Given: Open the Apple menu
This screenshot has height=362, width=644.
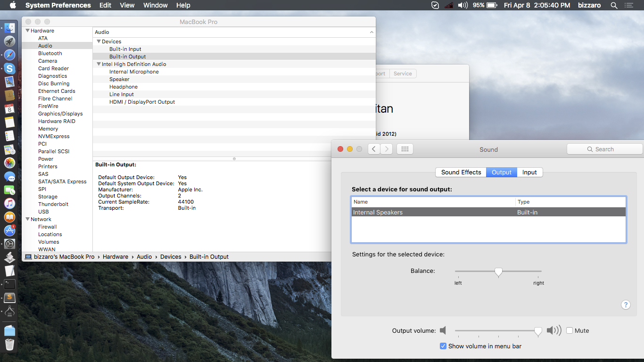Looking at the screenshot, I should (x=13, y=5).
